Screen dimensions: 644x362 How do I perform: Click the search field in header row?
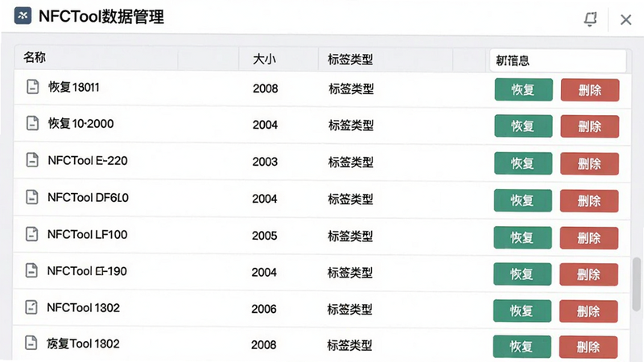coord(558,61)
